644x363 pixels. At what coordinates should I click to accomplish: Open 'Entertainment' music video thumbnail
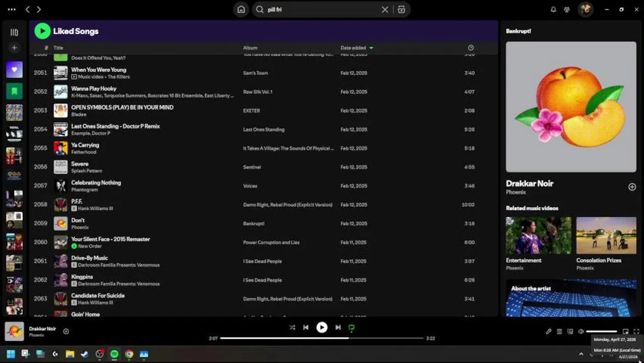point(539,235)
